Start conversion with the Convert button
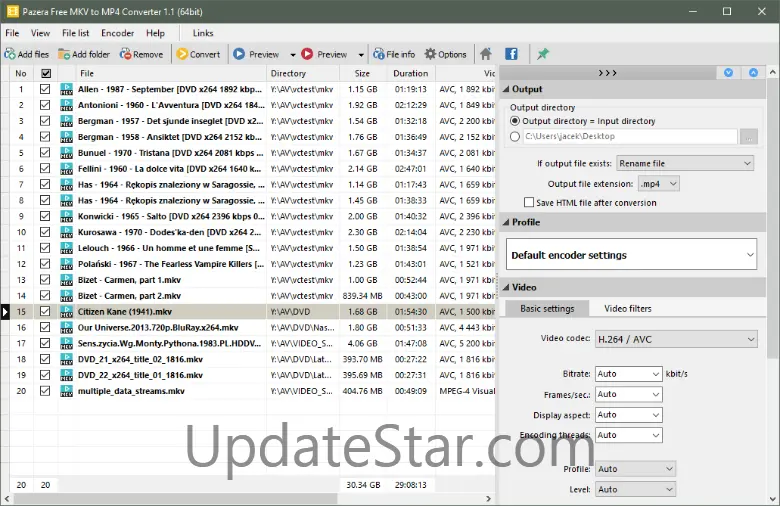 coord(198,54)
